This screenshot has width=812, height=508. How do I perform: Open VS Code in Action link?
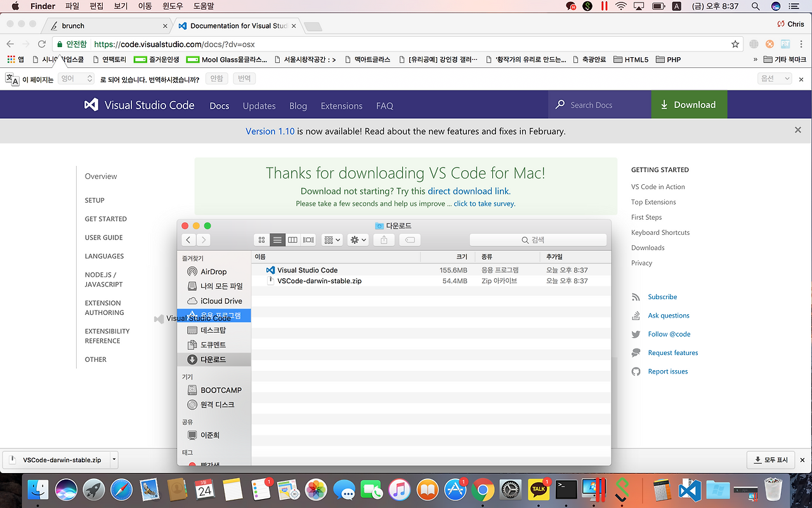point(658,187)
